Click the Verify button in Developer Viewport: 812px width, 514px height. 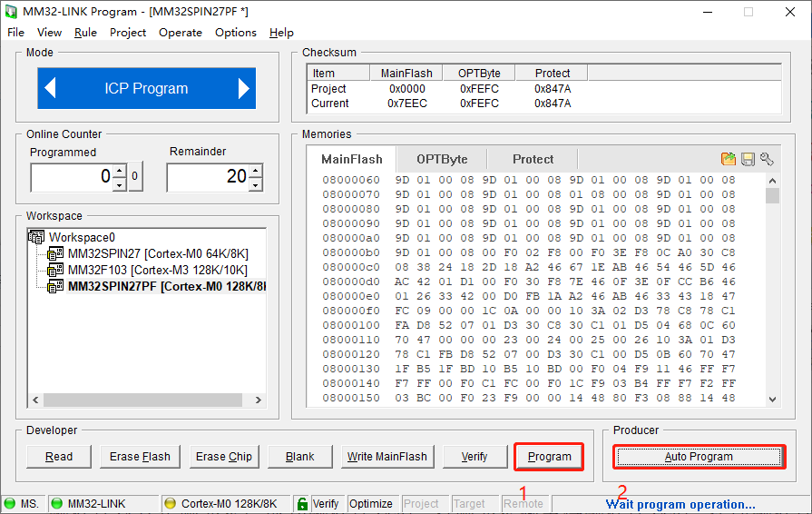pos(474,457)
